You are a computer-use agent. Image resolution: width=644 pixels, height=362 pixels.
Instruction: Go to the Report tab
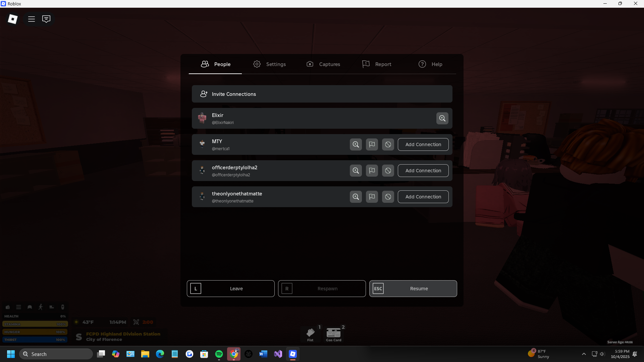[377, 64]
